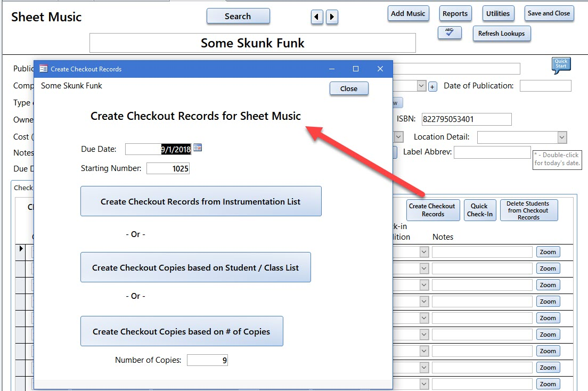
Task: Click the plus button beside Date of Publication
Action: pyautogui.click(x=432, y=86)
